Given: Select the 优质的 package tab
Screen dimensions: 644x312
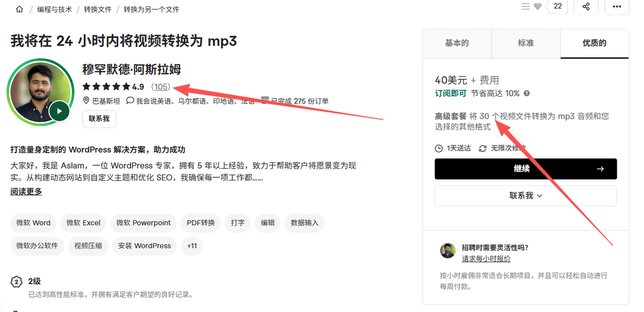Looking at the screenshot, I should point(594,43).
